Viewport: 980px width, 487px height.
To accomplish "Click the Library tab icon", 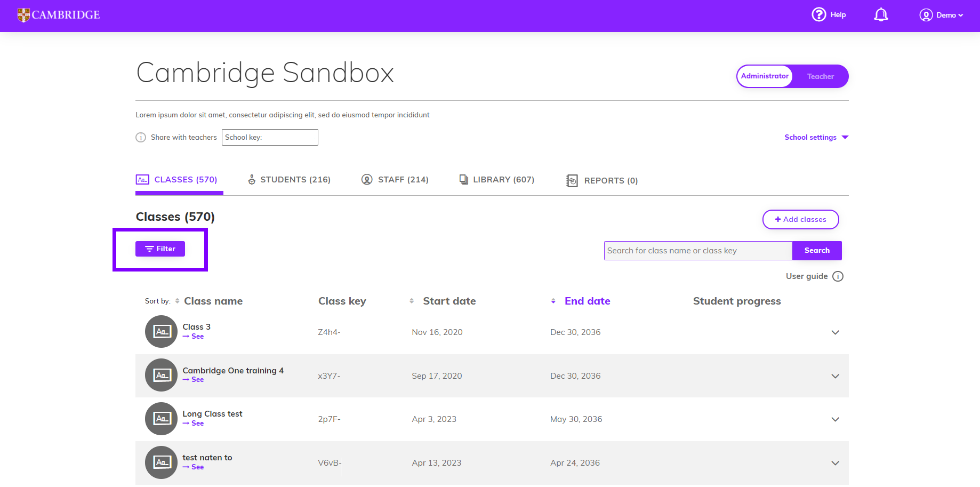I will 464,179.
